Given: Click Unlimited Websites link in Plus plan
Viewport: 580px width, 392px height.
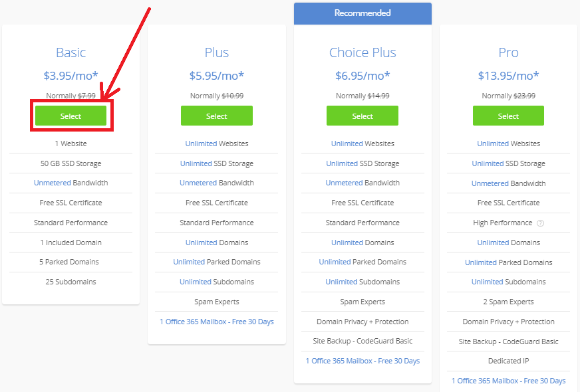Looking at the screenshot, I should (201, 144).
